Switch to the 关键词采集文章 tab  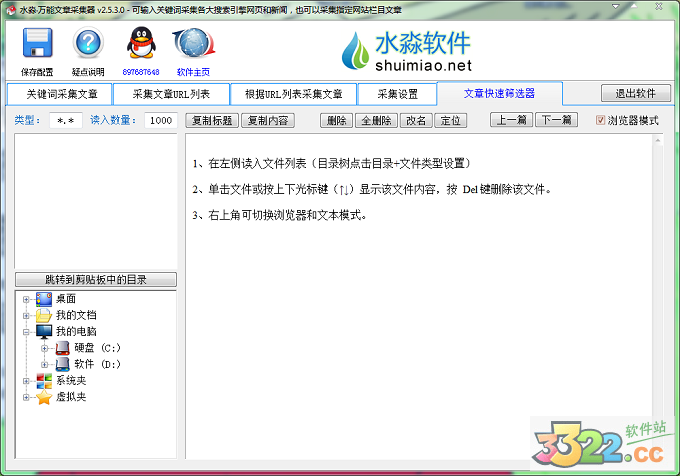61,94
